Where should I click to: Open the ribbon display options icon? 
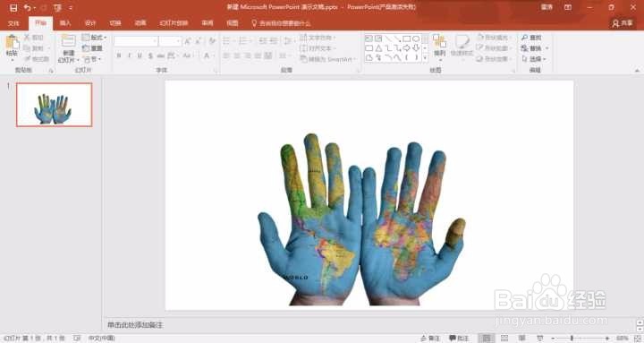[x=568, y=7]
